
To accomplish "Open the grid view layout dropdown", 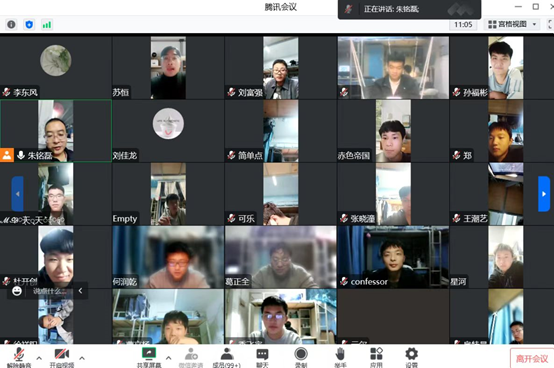I will click(x=512, y=24).
